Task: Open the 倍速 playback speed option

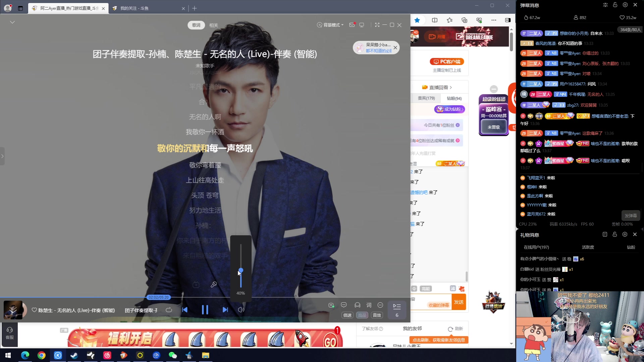Action: (x=347, y=315)
